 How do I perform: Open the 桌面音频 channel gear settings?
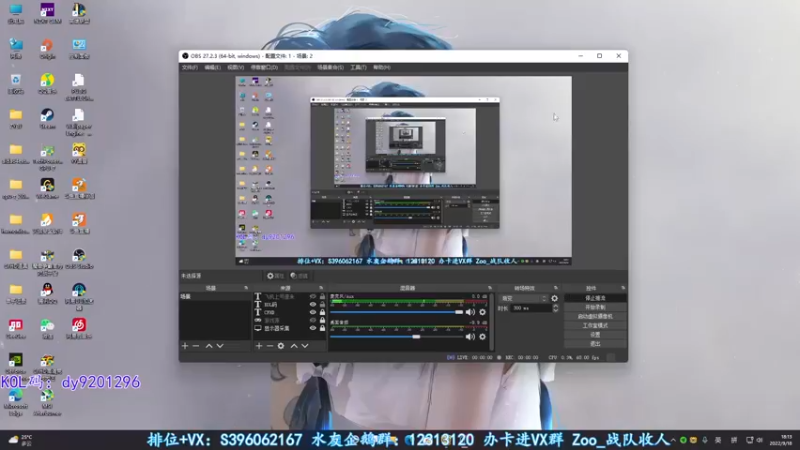482,337
